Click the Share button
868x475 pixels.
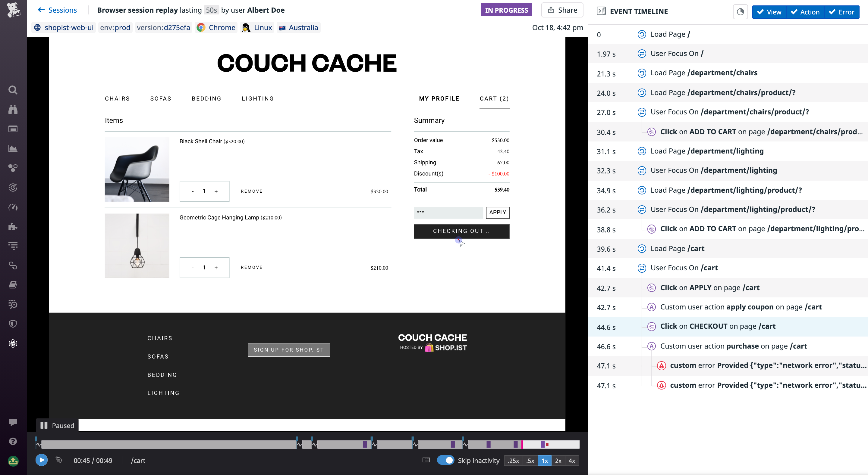pos(562,10)
